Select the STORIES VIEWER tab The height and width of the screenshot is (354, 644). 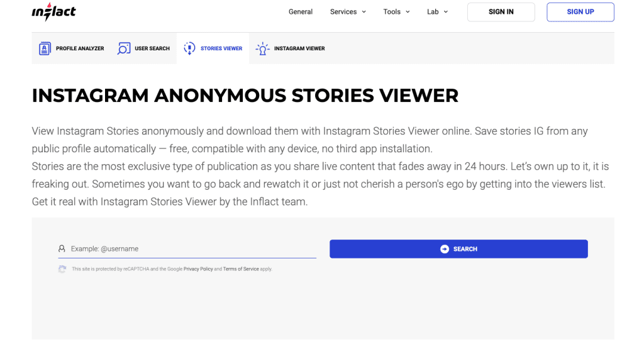[x=213, y=48]
